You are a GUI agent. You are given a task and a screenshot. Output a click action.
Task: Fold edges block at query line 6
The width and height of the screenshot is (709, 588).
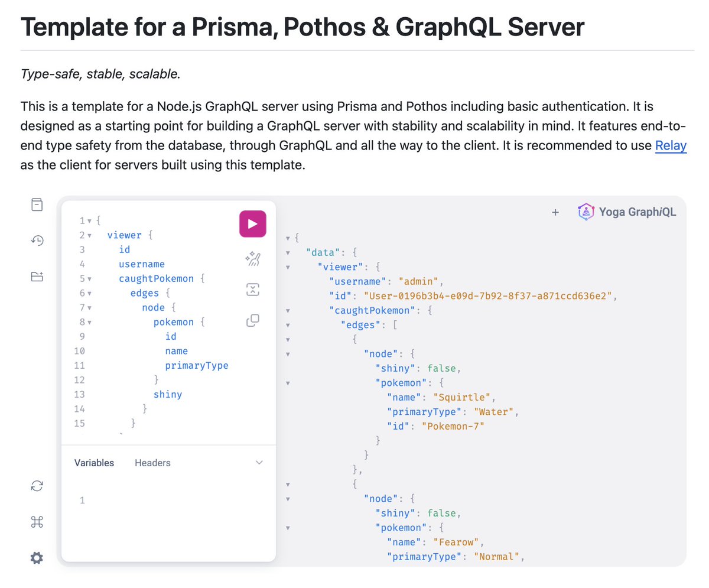click(89, 293)
